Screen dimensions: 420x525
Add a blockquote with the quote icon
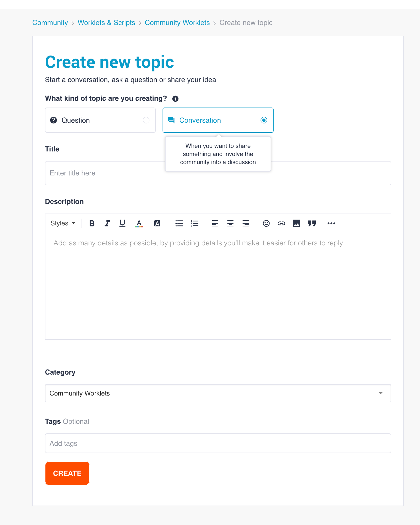pyautogui.click(x=312, y=223)
